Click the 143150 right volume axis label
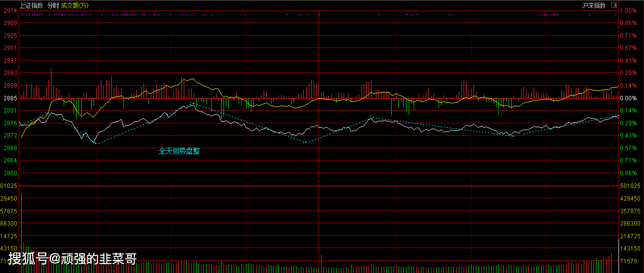 click(630, 249)
